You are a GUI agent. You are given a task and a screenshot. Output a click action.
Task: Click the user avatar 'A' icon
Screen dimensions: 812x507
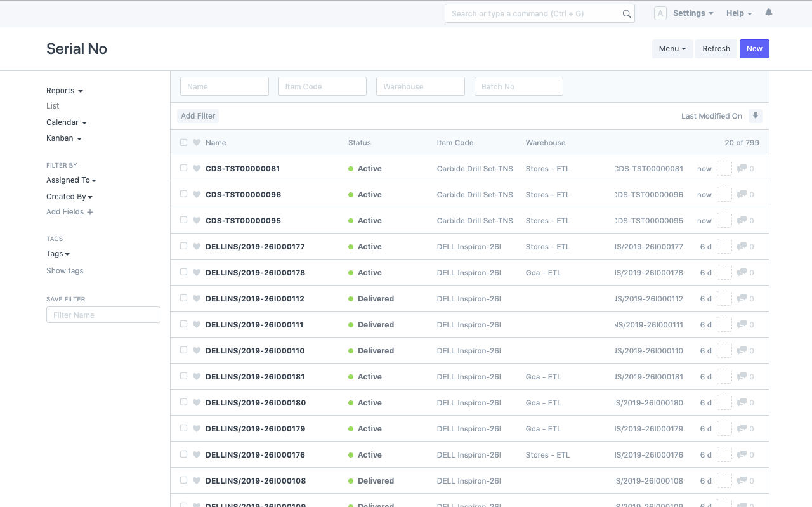click(660, 13)
